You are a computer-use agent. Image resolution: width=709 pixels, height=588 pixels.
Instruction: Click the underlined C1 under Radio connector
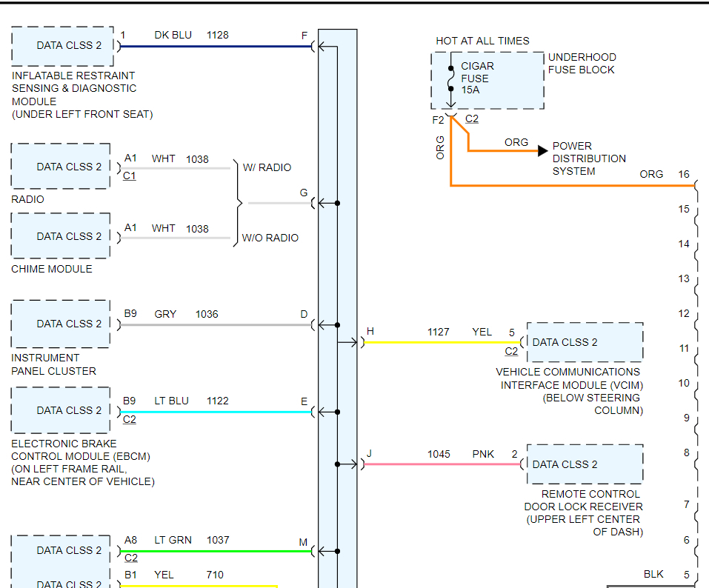pos(130,176)
